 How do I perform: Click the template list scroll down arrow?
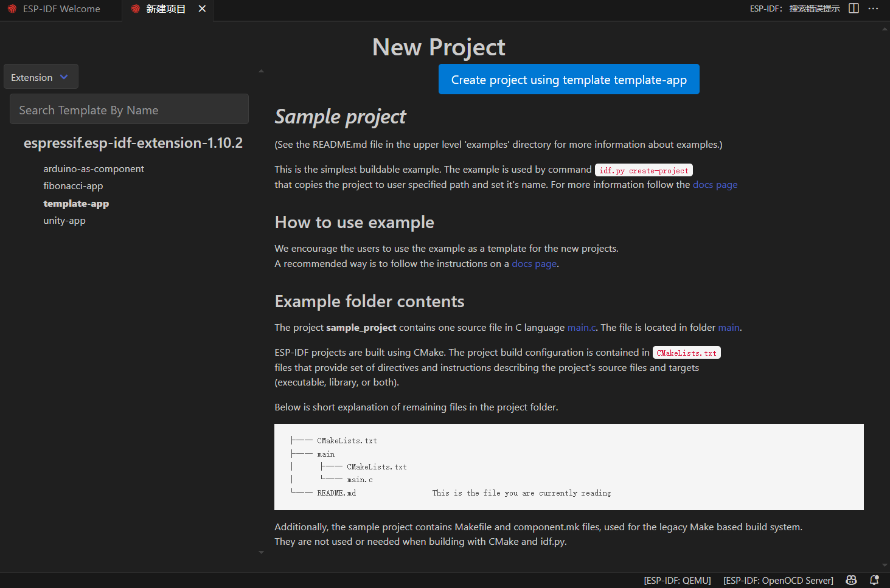coord(261,552)
